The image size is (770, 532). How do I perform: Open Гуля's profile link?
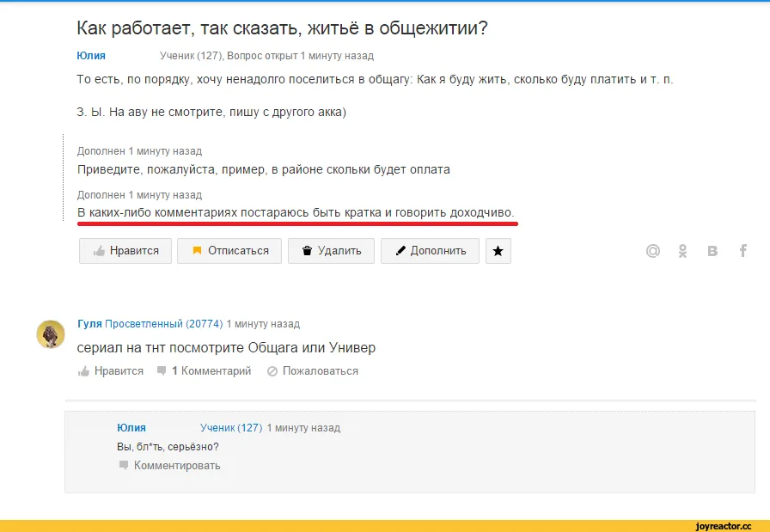tap(89, 324)
